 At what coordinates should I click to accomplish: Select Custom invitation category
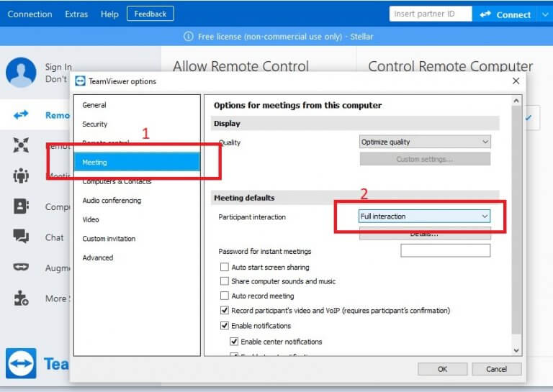coord(137,239)
